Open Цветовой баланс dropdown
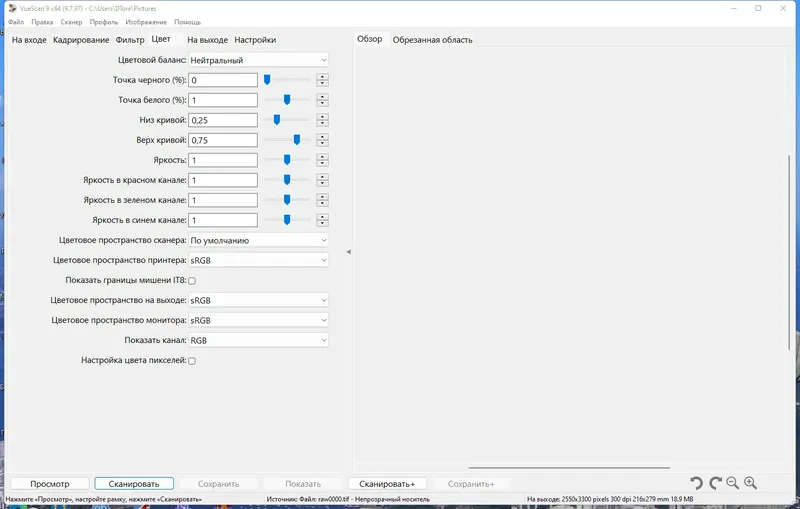 258,60
